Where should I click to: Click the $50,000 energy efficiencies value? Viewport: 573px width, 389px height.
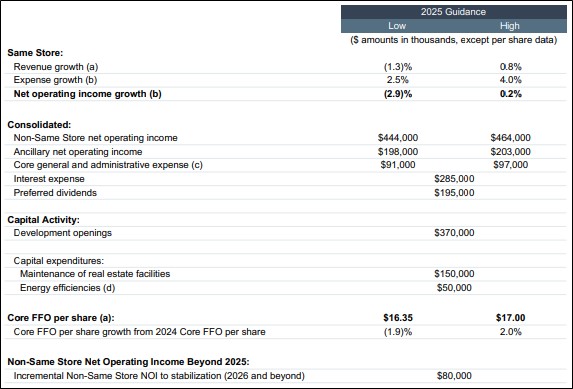pyautogui.click(x=454, y=288)
